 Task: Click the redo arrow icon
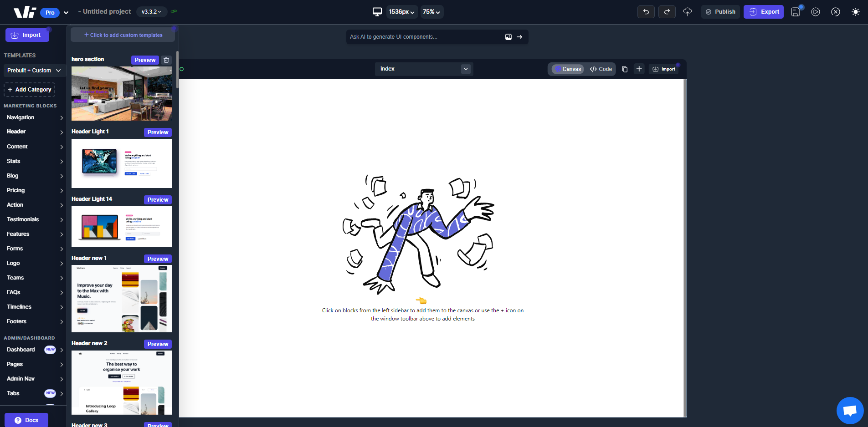667,12
